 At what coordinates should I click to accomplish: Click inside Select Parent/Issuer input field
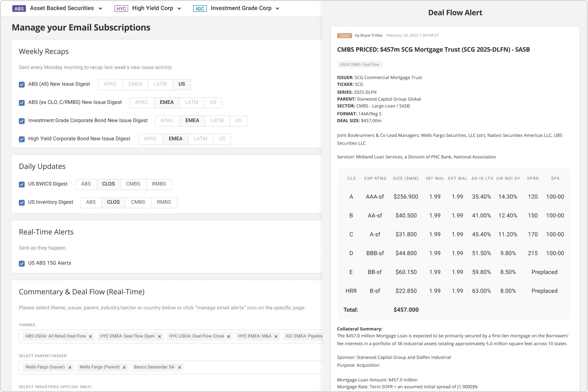252,367
